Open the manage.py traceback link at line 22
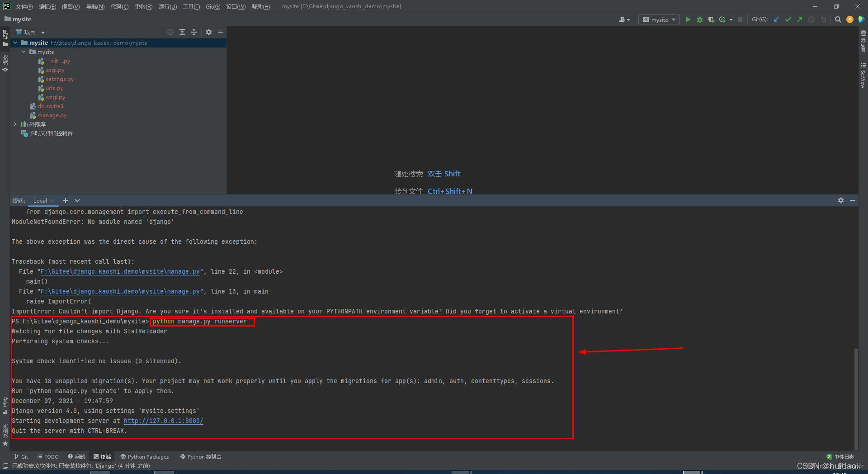This screenshot has width=868, height=474. click(120, 271)
